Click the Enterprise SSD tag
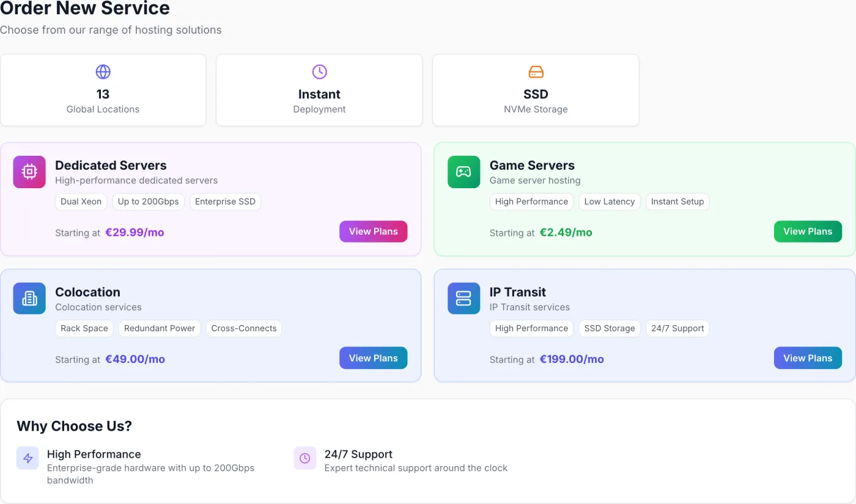 point(225,202)
